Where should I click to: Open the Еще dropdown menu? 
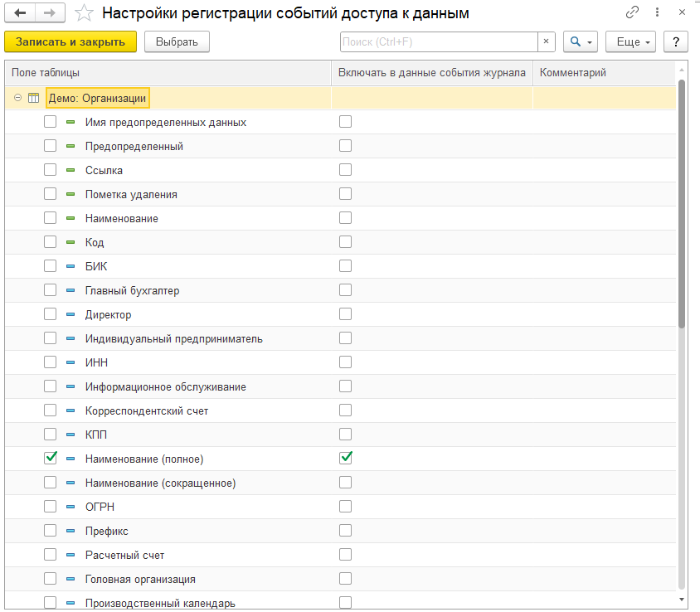(x=630, y=41)
